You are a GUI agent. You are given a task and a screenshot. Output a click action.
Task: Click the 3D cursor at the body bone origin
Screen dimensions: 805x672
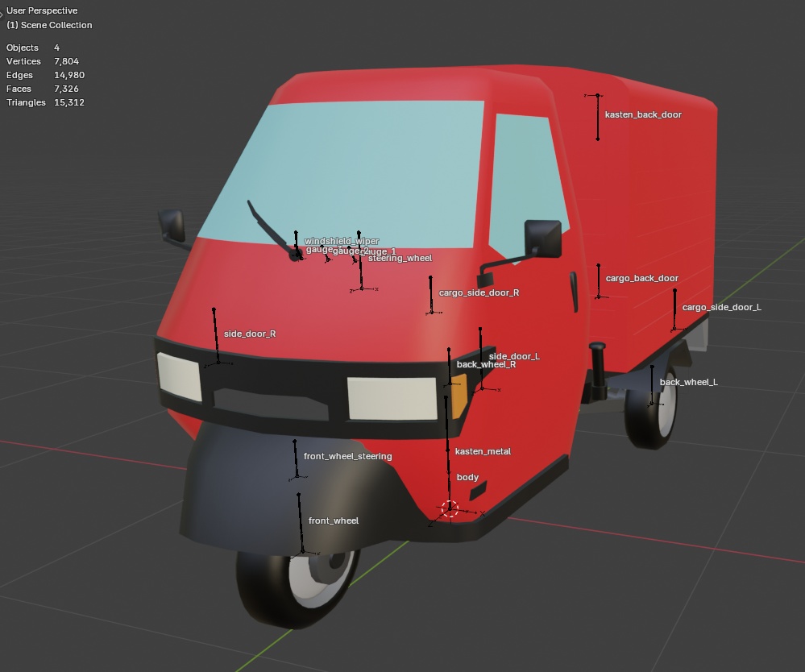(450, 508)
